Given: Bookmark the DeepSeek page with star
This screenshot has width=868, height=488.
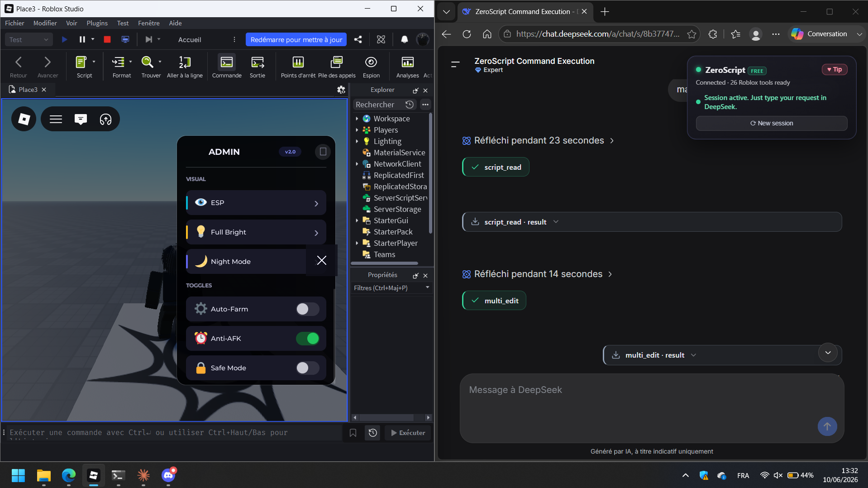Looking at the screenshot, I should click(692, 34).
